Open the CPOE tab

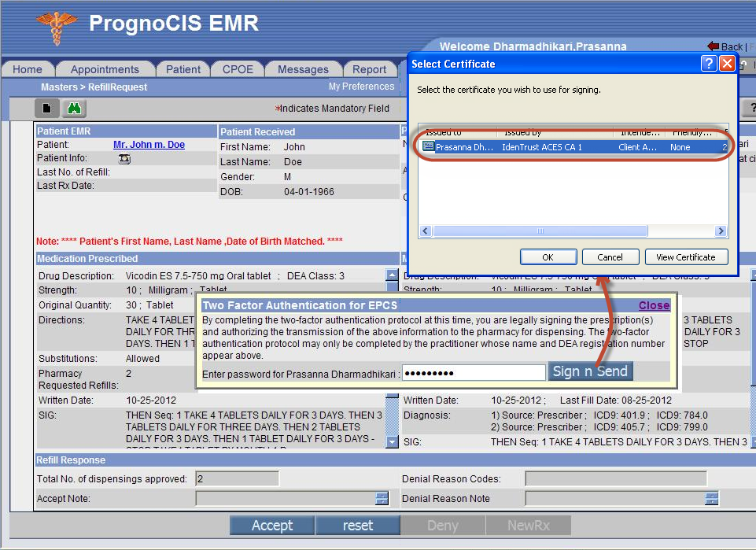238,69
